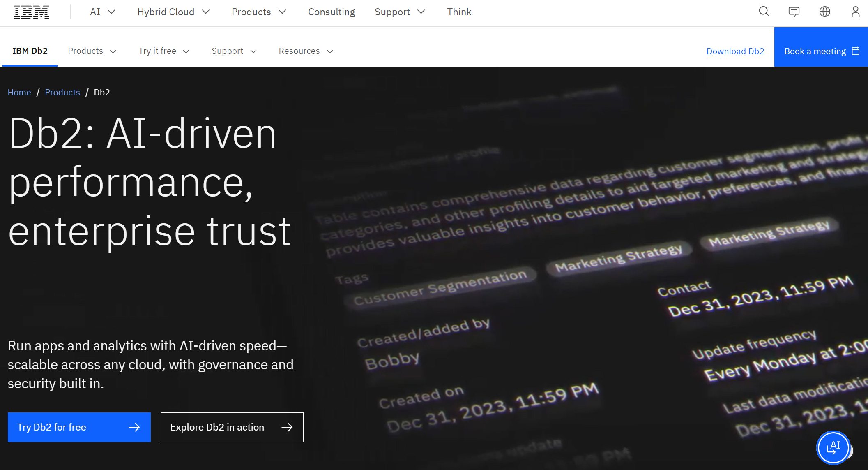Click the calendar icon on Book a meeting
This screenshot has height=470, width=868.
[856, 51]
